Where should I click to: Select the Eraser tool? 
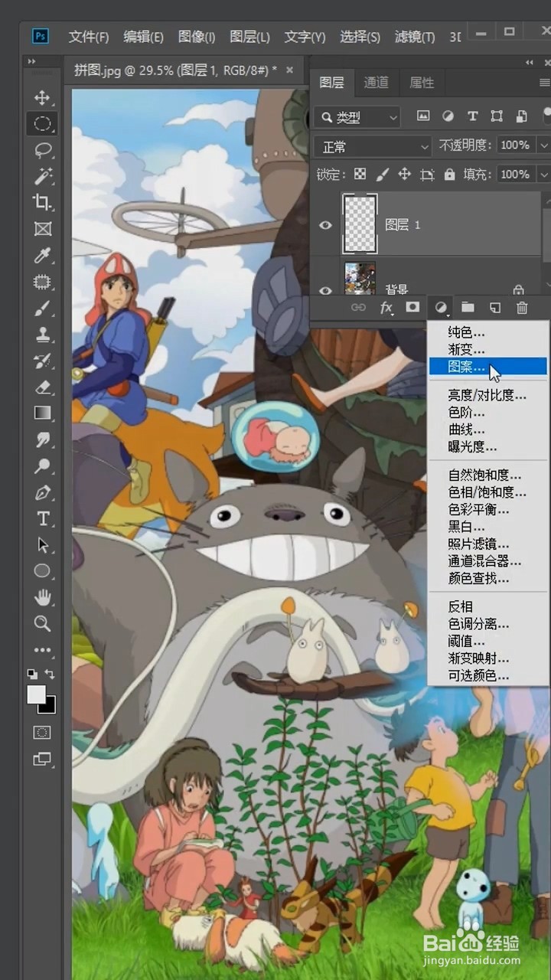[x=42, y=387]
